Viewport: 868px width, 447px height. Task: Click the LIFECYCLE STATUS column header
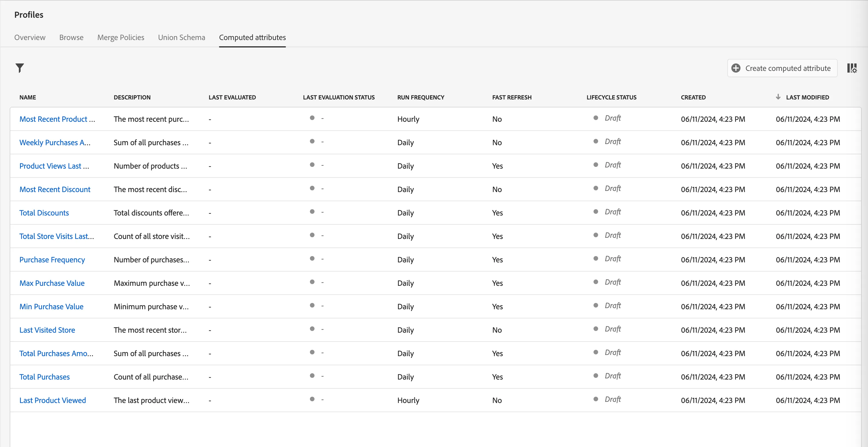(612, 97)
